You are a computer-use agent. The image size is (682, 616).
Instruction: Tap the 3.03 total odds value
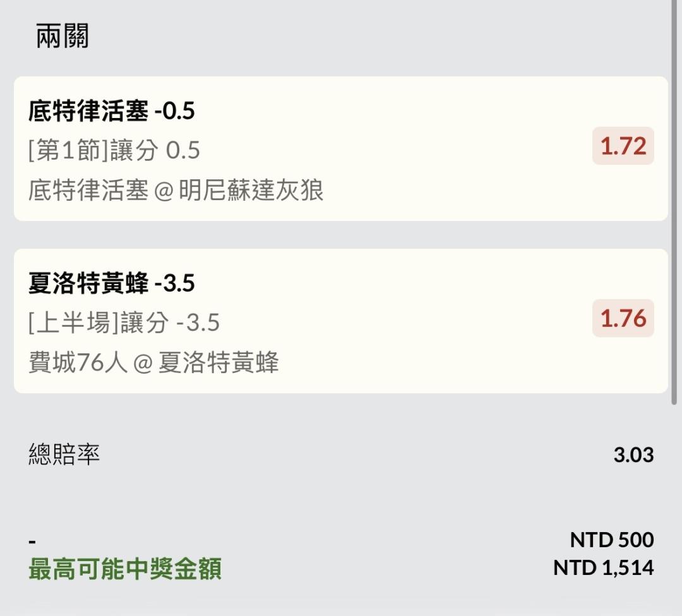[633, 454]
